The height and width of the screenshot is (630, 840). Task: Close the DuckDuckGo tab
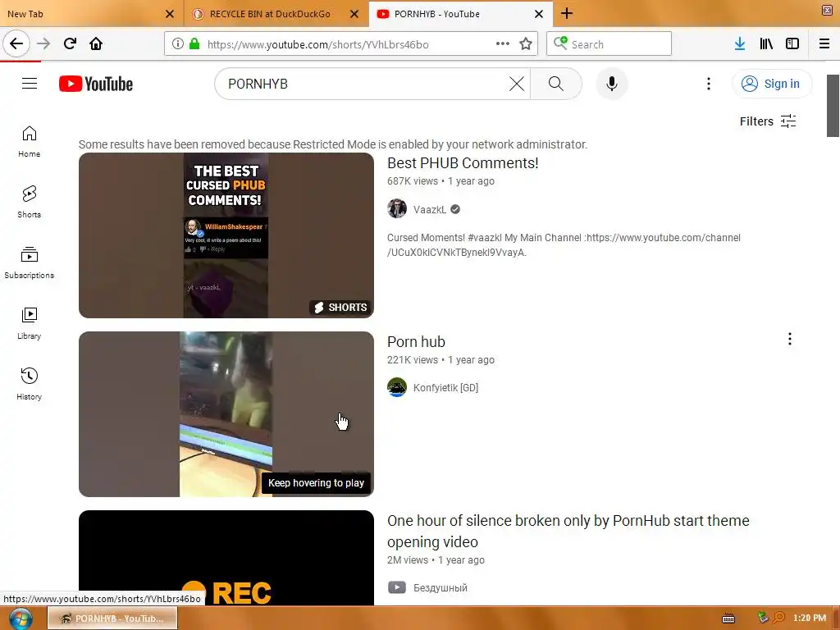click(x=354, y=14)
